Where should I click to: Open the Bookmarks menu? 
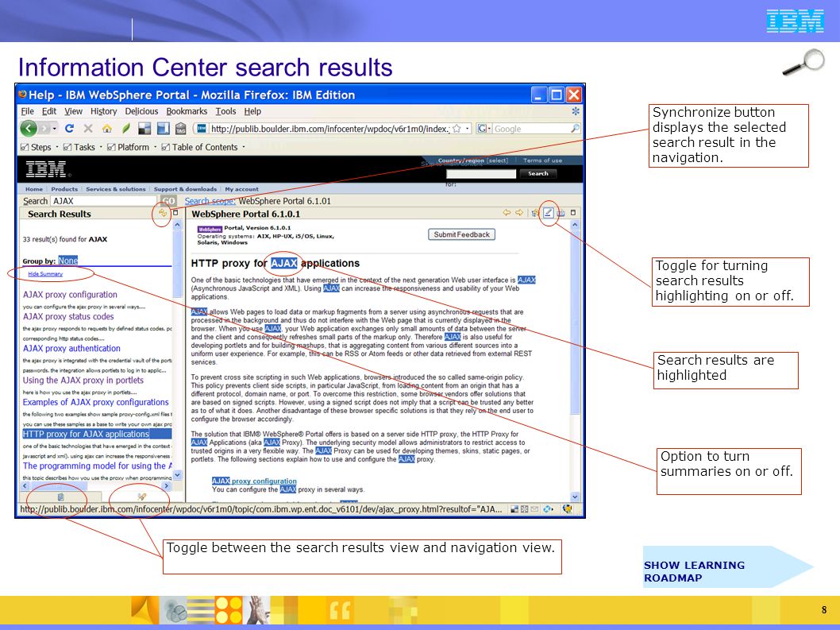(187, 111)
